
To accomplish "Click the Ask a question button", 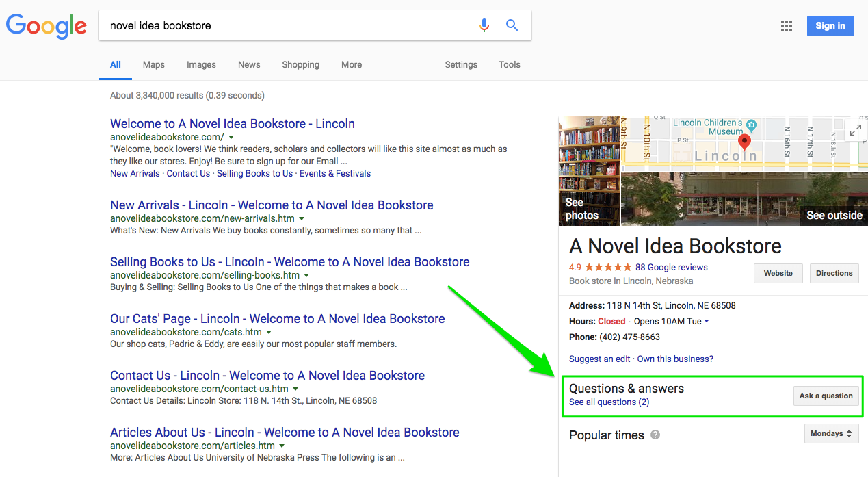I will (x=826, y=396).
